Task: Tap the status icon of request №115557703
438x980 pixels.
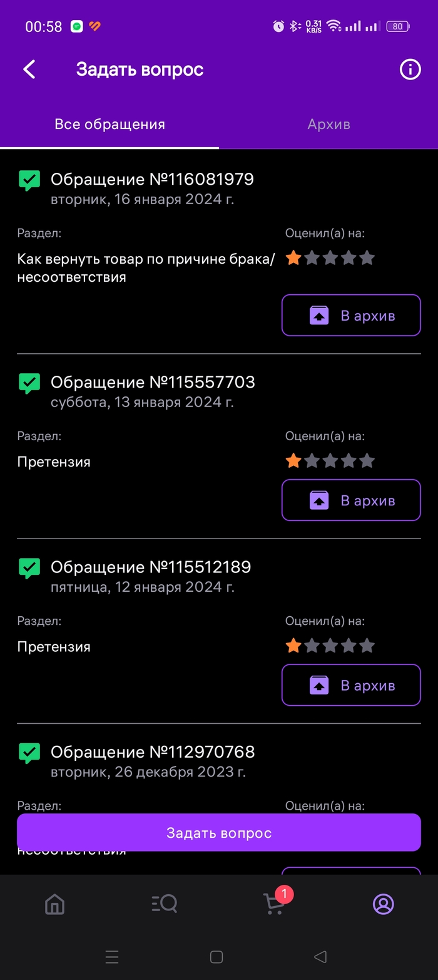Action: click(x=29, y=383)
